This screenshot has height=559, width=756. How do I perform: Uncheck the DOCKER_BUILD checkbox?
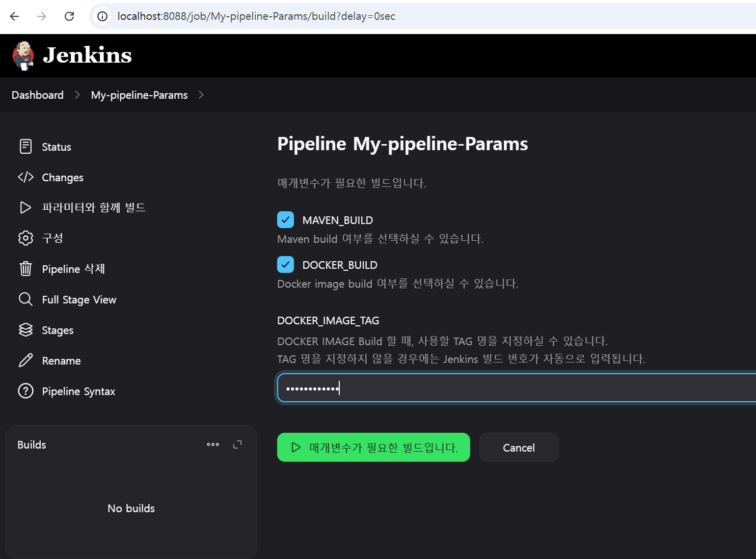pos(285,265)
